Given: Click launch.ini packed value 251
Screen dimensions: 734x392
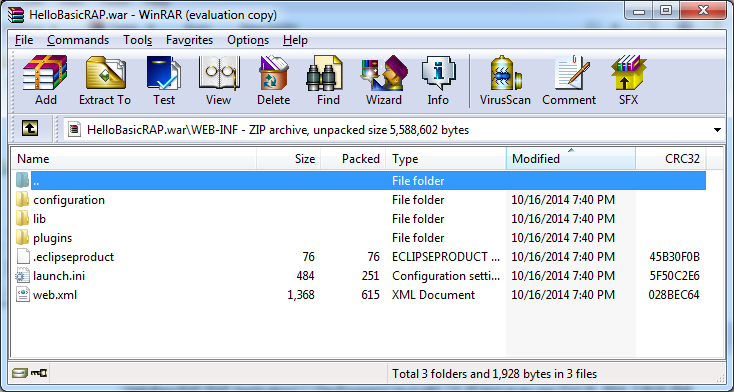Looking at the screenshot, I should 370,276.
